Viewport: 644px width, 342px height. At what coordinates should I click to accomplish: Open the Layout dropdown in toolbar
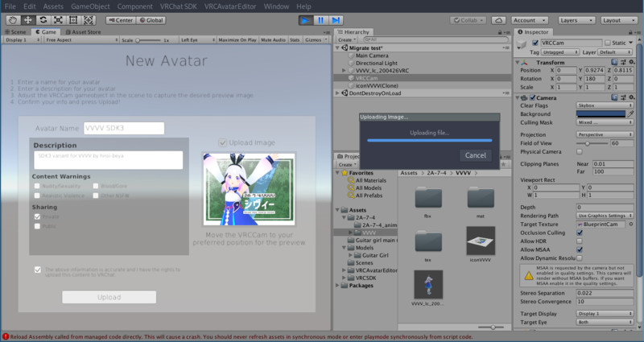click(x=619, y=20)
